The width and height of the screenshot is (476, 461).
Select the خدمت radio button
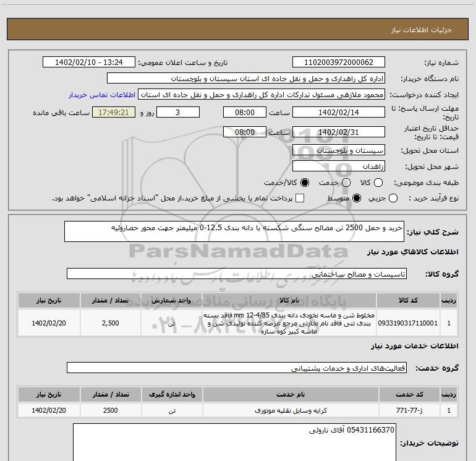[x=346, y=183]
